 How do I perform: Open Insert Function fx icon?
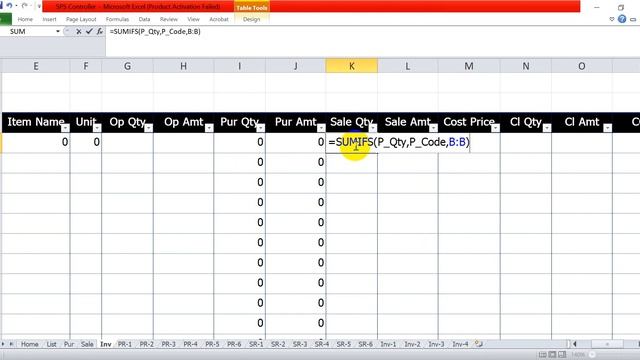tap(100, 31)
